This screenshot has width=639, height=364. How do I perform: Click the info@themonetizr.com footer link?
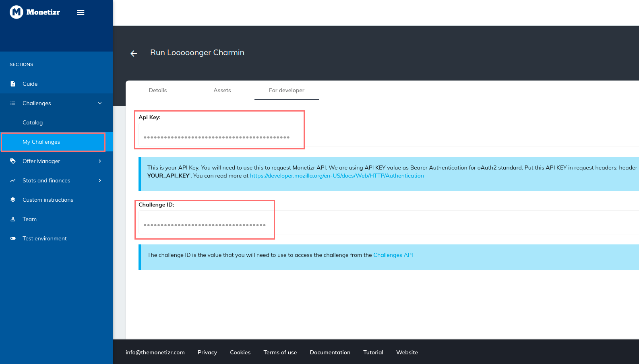(x=155, y=352)
